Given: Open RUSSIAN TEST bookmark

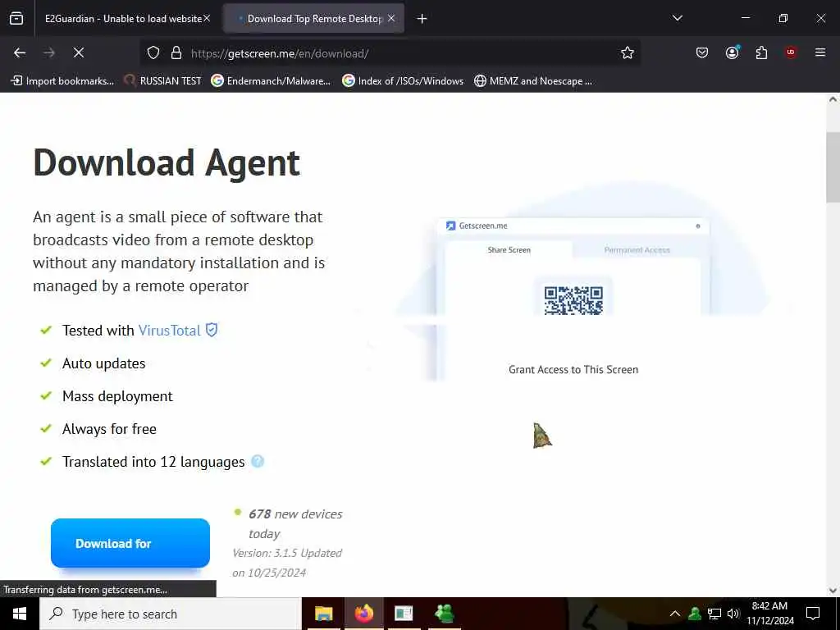Looking at the screenshot, I should pos(163,81).
